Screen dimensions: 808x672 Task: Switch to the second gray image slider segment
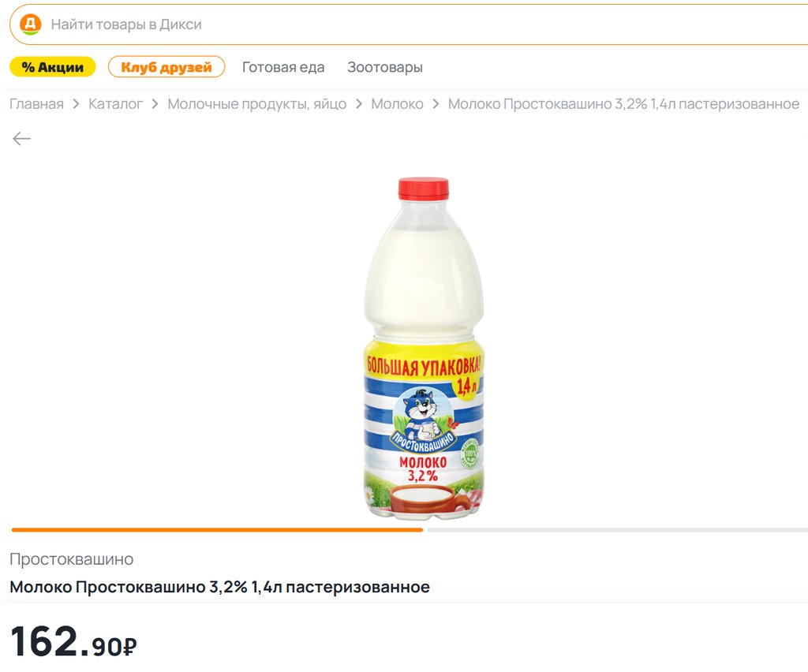coord(617,530)
